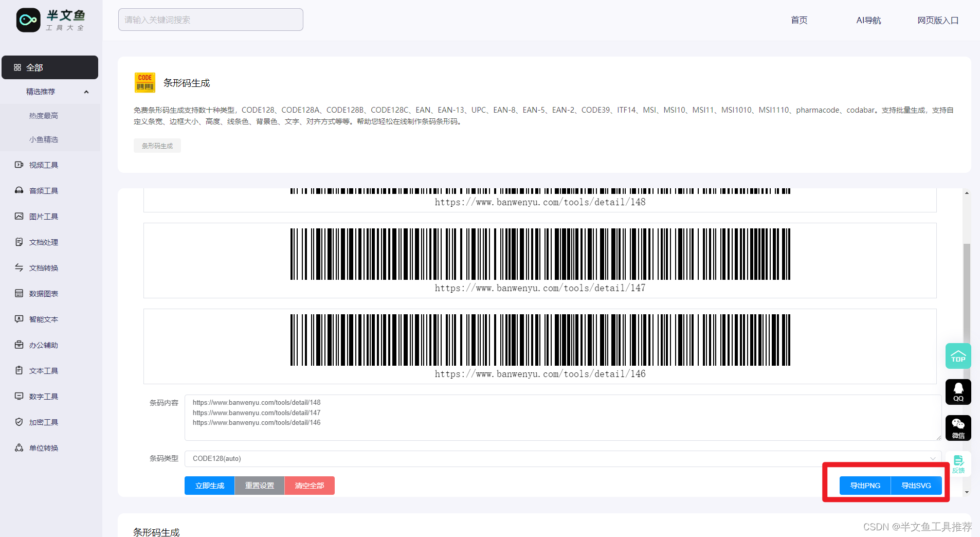Open 图片工具 via its picture icon
Screen dimensions: 980x537
pyautogui.click(x=19, y=216)
